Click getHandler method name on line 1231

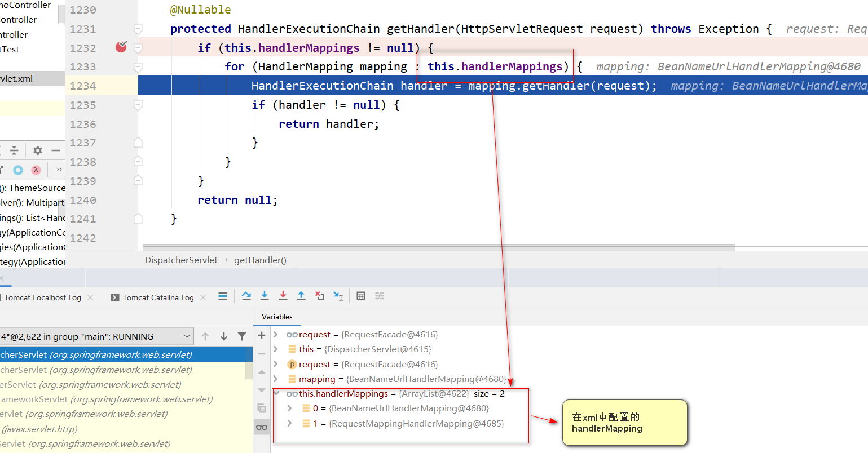(x=420, y=29)
